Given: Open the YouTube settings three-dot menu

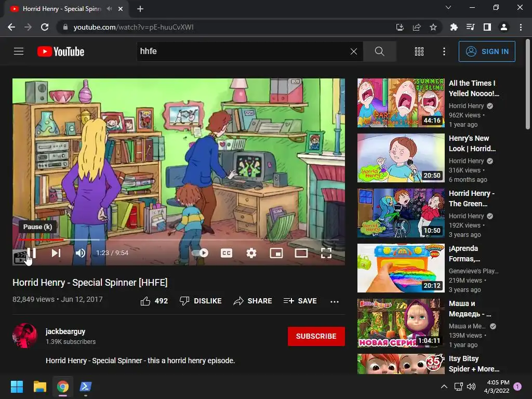Looking at the screenshot, I should [444, 51].
